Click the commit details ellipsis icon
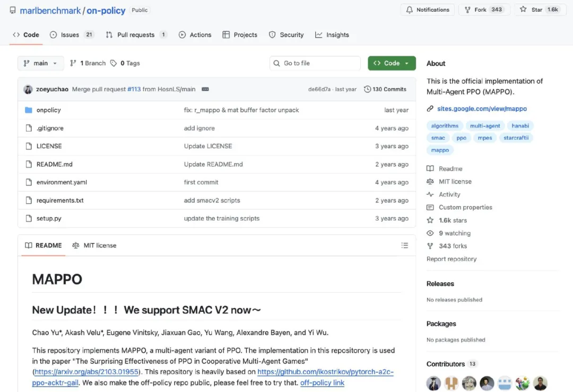The height and width of the screenshot is (392, 573). tap(205, 89)
